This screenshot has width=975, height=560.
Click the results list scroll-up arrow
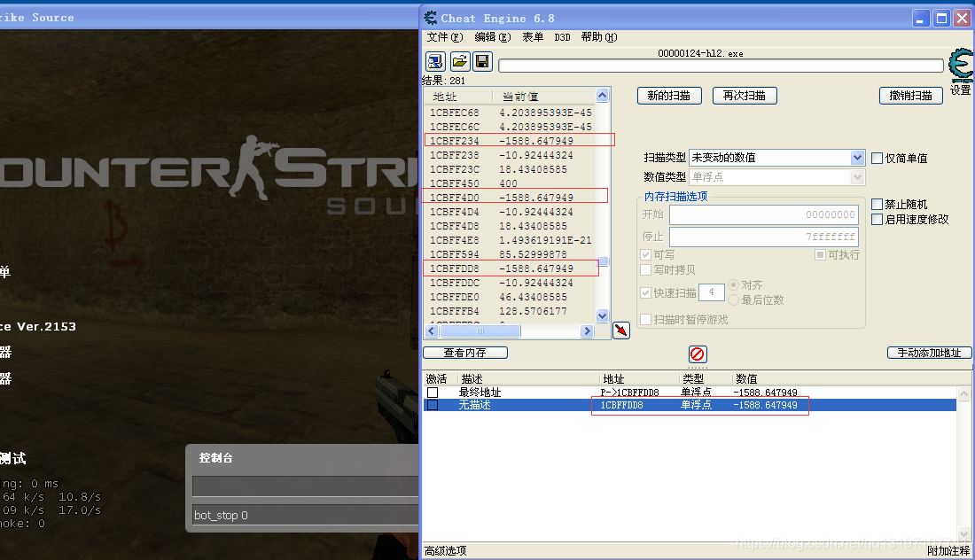(602, 95)
